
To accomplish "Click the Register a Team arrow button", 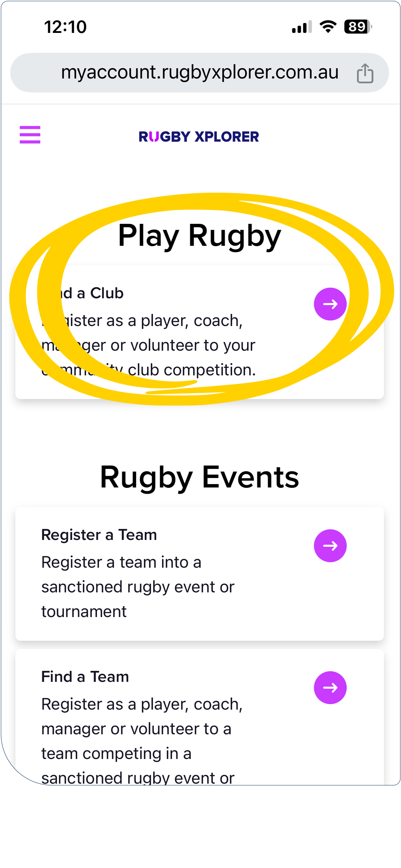I will coord(330,546).
